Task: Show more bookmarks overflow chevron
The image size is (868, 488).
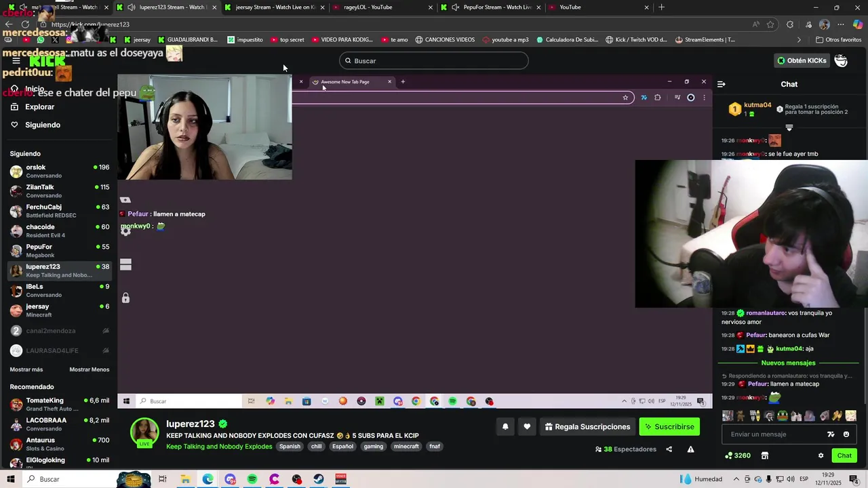Action: pos(799,40)
